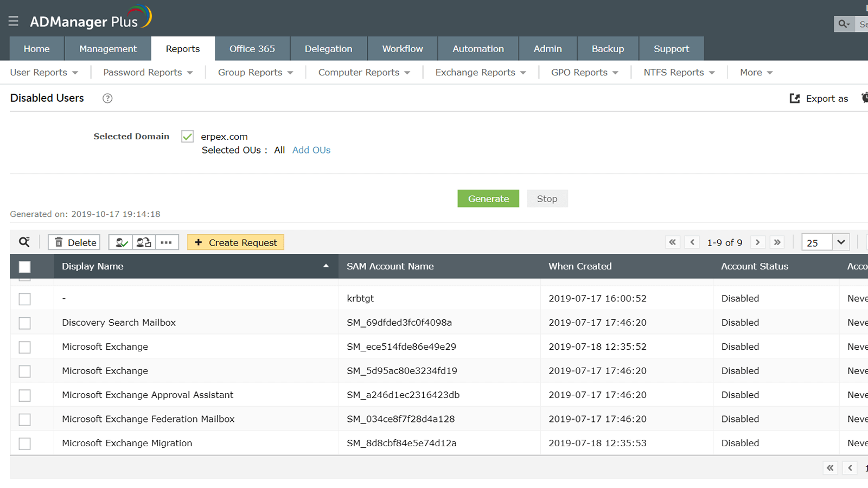The image size is (868, 488).
Task: Open the rows-per-page dropdown showing 25
Action: (841, 242)
